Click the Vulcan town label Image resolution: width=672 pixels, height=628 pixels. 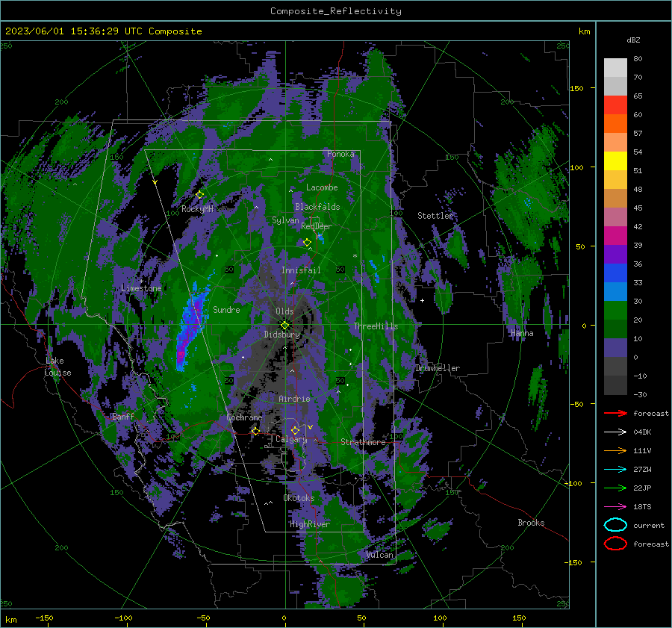point(380,555)
